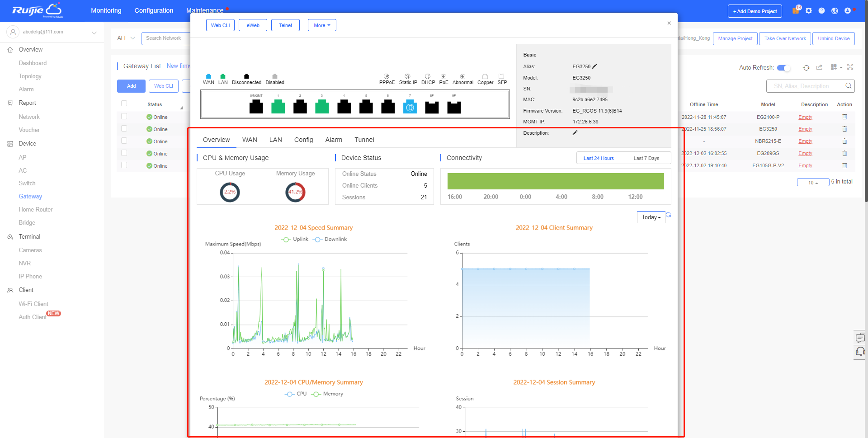Open the help question mark icon
Image resolution: width=868 pixels, height=438 pixels.
822,11
